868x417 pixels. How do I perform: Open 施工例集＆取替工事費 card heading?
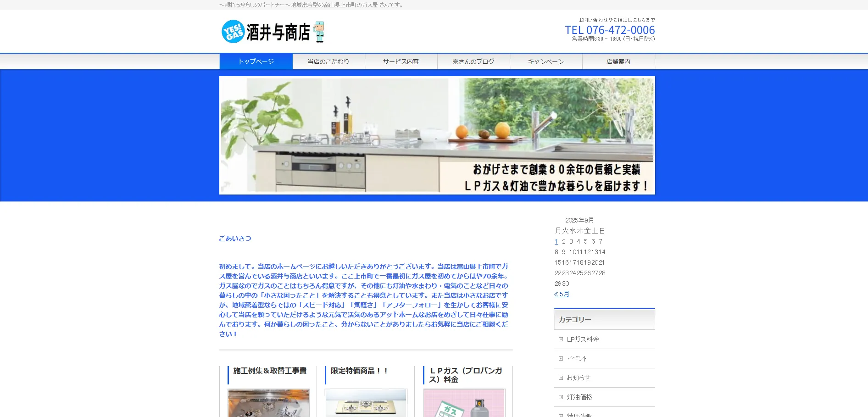point(270,371)
